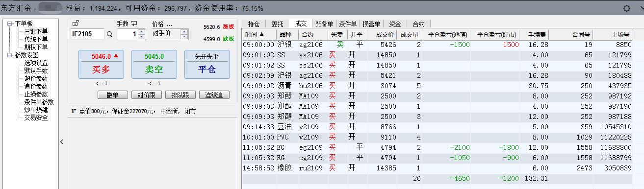The height and width of the screenshot is (189, 644).
Task: Click the 手数 enter-arrow icon
Action: pyautogui.click(x=134, y=24)
